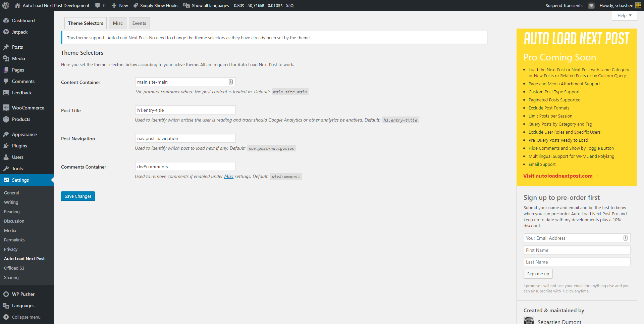Click the 0.80S query monitor stat
Image resolution: width=644 pixels, height=324 pixels.
(239, 5)
